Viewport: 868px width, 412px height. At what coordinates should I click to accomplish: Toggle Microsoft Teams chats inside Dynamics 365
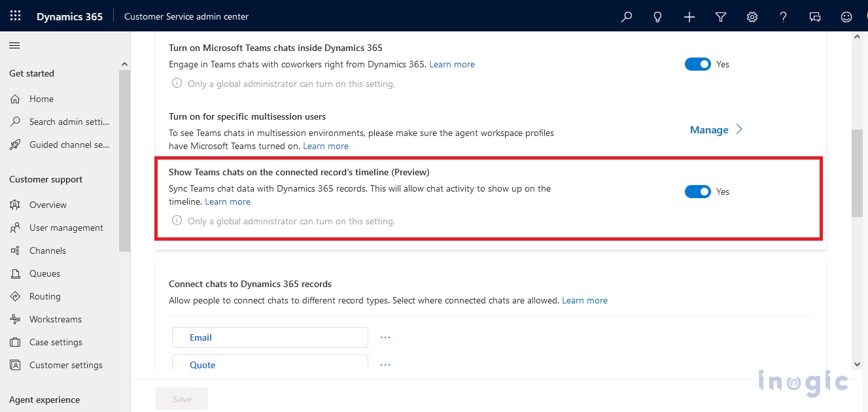pos(697,64)
